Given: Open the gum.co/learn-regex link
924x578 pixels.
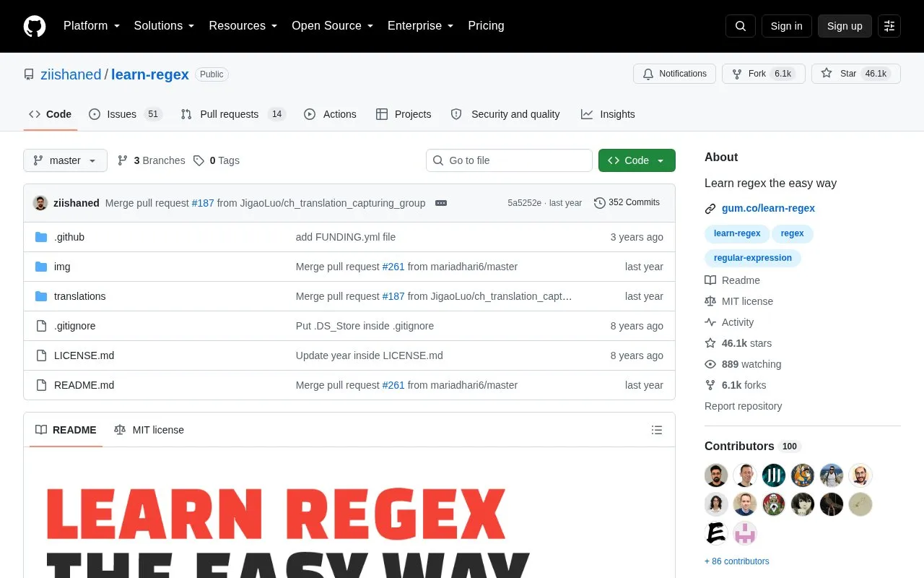Looking at the screenshot, I should point(768,208).
